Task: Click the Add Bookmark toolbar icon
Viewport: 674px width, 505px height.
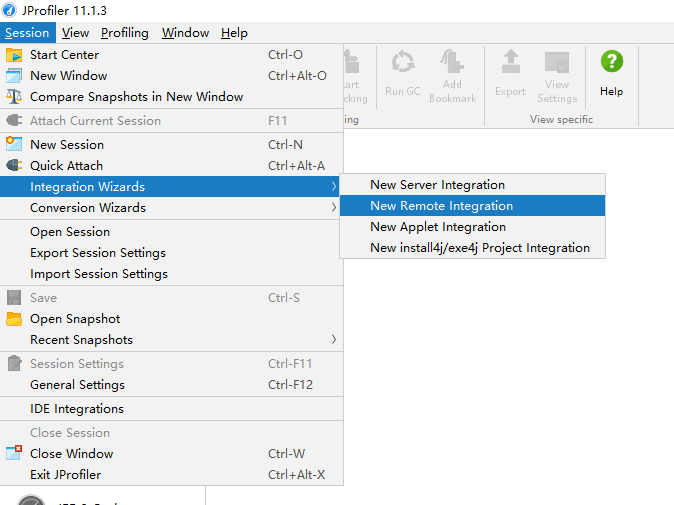Action: (452, 61)
